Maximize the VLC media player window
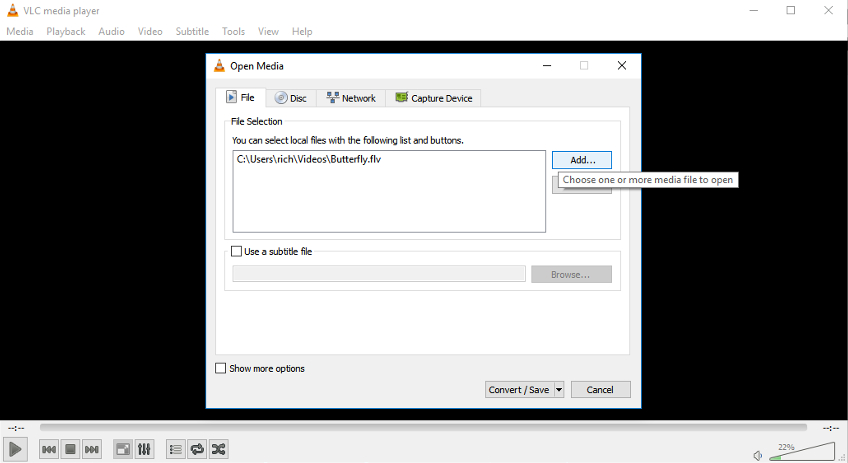The width and height of the screenshot is (848, 463). pos(791,10)
